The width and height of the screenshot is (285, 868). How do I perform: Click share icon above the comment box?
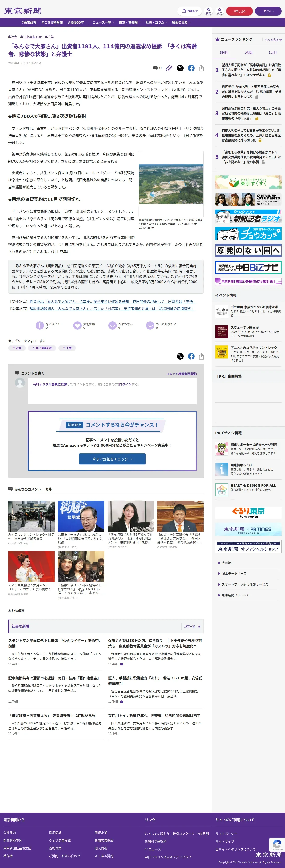point(201,356)
